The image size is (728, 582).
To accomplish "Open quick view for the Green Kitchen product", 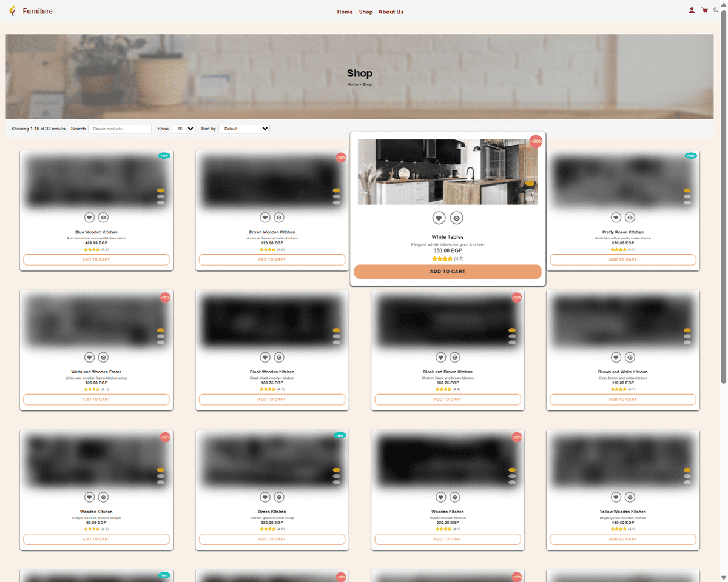I will click(279, 497).
